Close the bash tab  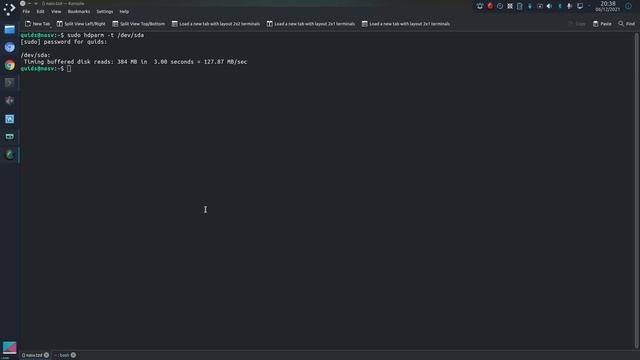(73, 355)
